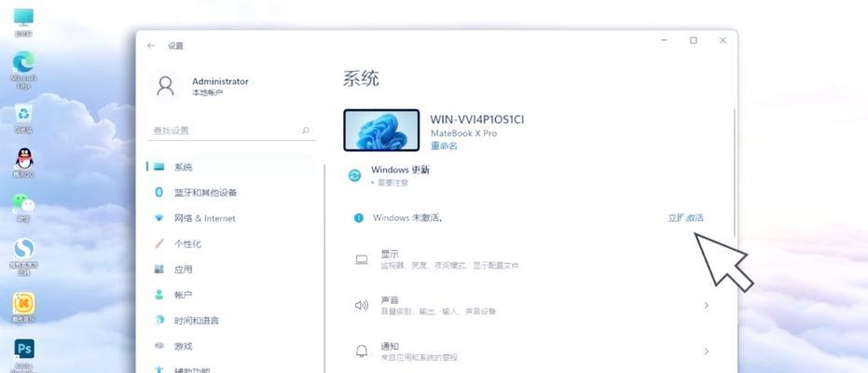The image size is (868, 373).
Task: Expand 通知 row chevron
Action: click(707, 351)
